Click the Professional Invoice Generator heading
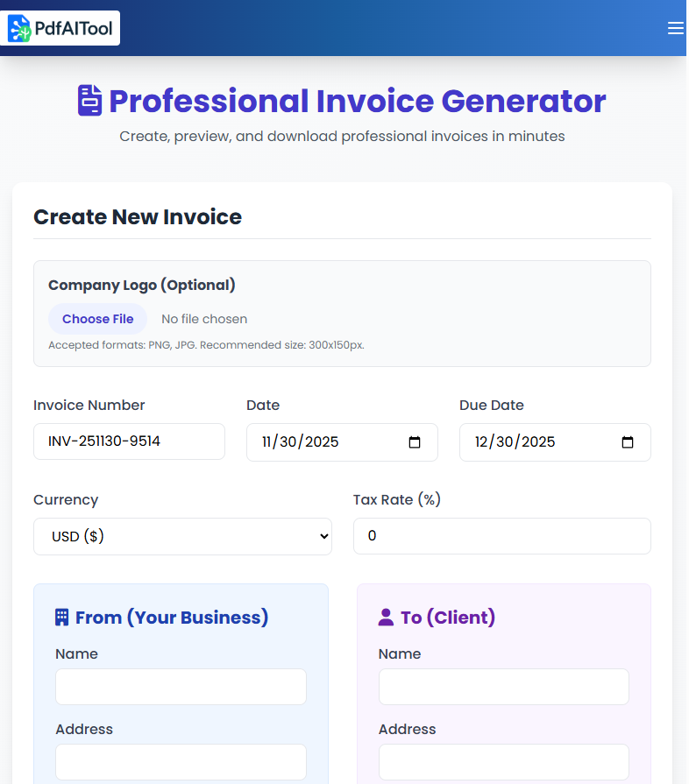Image resolution: width=689 pixels, height=784 pixels. [x=357, y=101]
